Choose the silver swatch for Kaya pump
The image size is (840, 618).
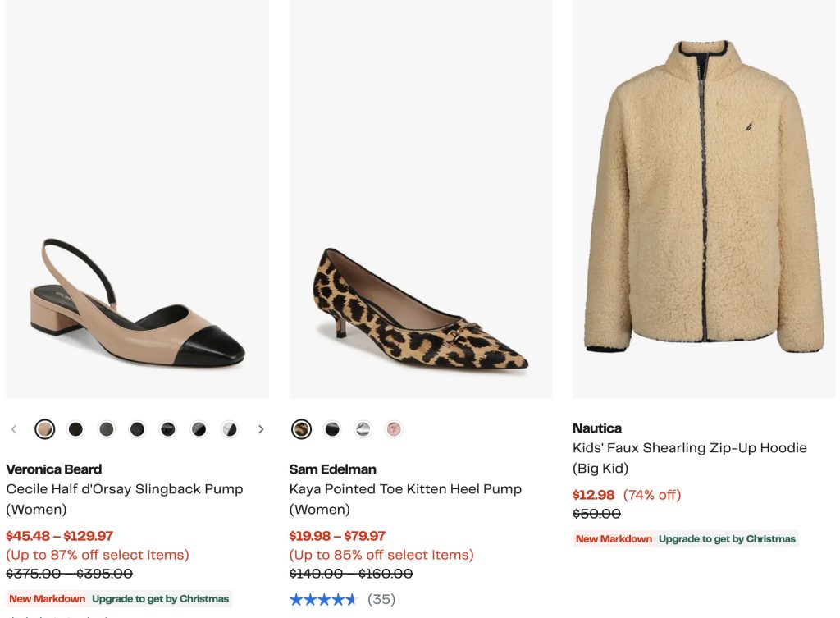(x=363, y=429)
